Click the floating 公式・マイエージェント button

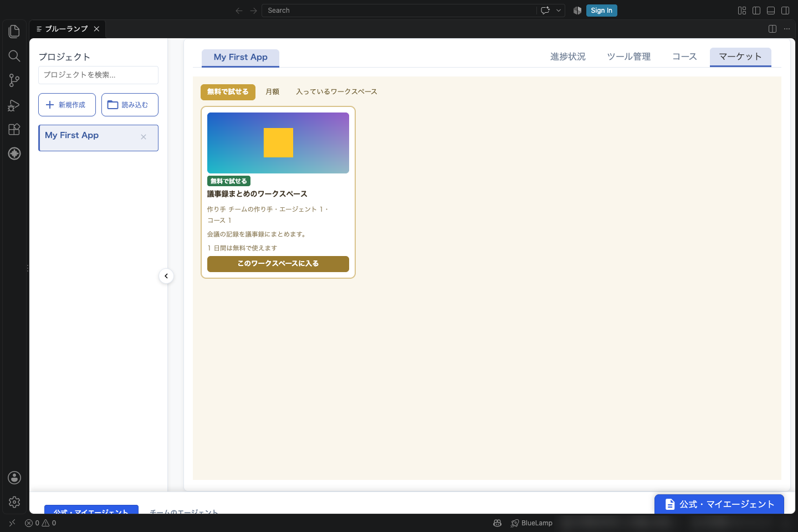(x=719, y=504)
